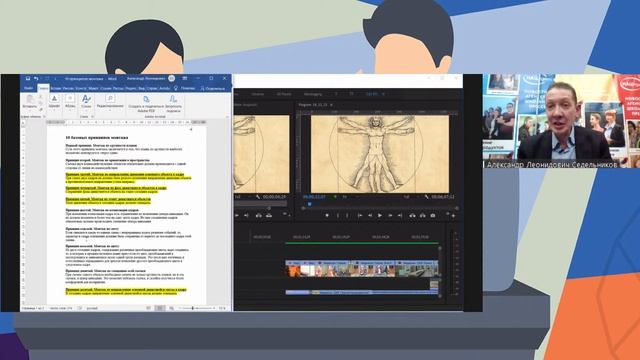The height and width of the screenshot is (360, 640).
Task: Collapse the Word ribbon with the chevron
Action: [x=227, y=117]
